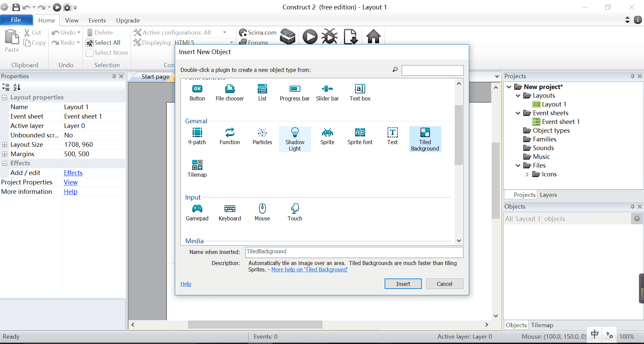Click the About info icon

click(x=638, y=20)
